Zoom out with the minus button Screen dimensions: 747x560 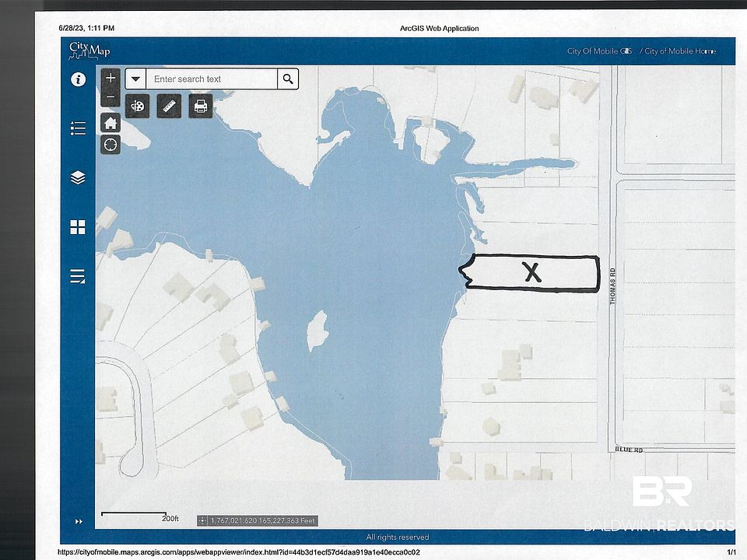click(110, 97)
